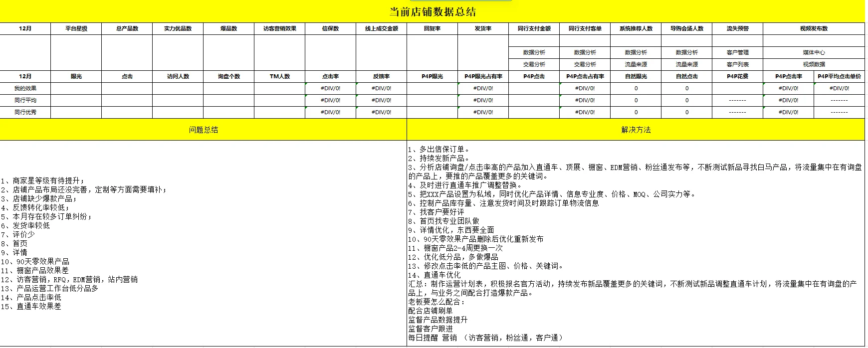Select 我的效果 row's P4P平均点击单价 #DIV/0! cell
This screenshot has width=868, height=348.
tap(840, 88)
